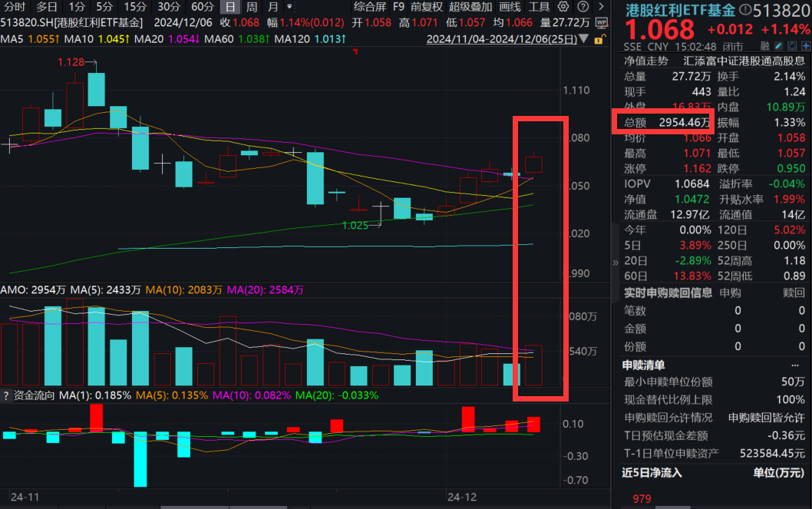Switch to the 5分 chart period
The height and width of the screenshot is (509, 812).
pos(104,7)
